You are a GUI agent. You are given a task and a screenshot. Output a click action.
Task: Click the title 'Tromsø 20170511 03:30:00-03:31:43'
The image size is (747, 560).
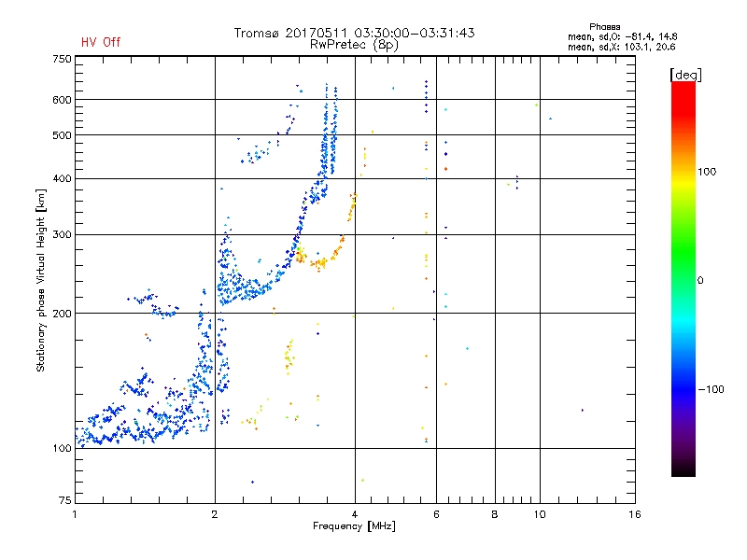(354, 33)
